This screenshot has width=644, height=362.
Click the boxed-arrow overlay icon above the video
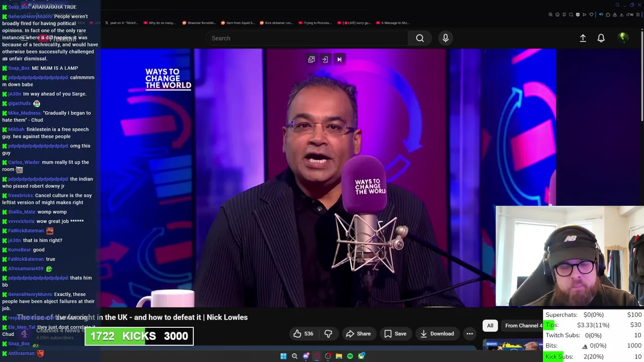tap(325, 59)
